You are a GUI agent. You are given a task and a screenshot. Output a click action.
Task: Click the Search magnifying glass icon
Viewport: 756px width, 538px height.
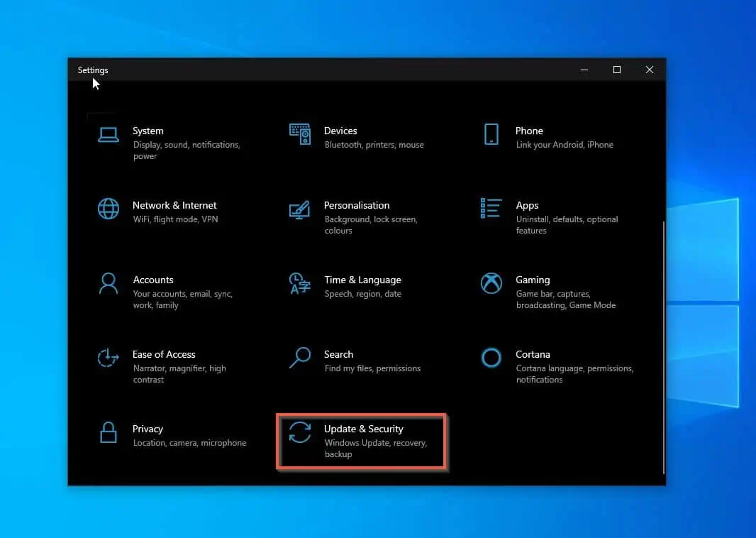[x=299, y=358]
